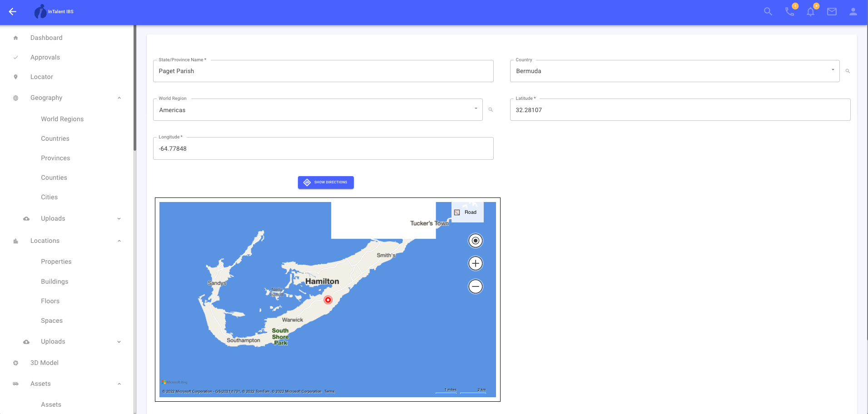Go to Dashboard in sidebar
Image resolution: width=868 pixels, height=414 pixels.
tap(46, 38)
